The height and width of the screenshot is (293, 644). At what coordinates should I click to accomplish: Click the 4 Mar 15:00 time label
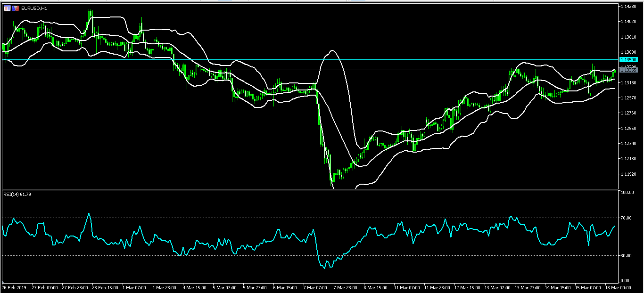[x=196, y=287]
